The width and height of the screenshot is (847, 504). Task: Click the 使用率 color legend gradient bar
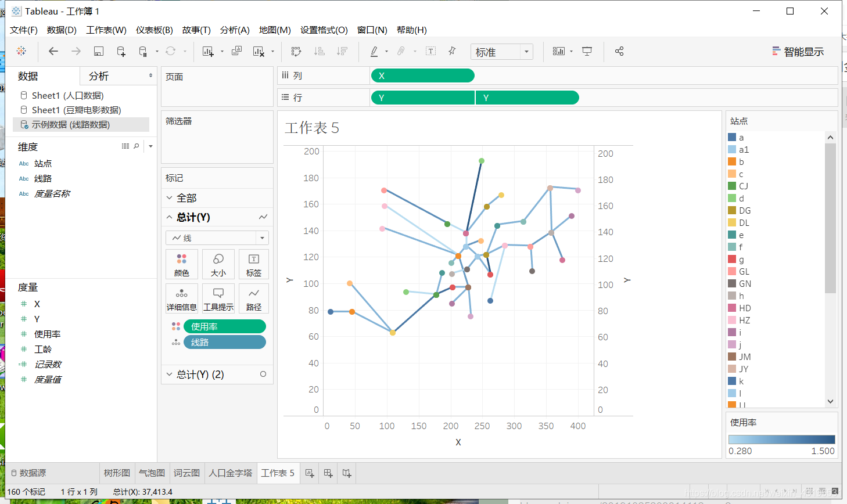[x=781, y=440]
